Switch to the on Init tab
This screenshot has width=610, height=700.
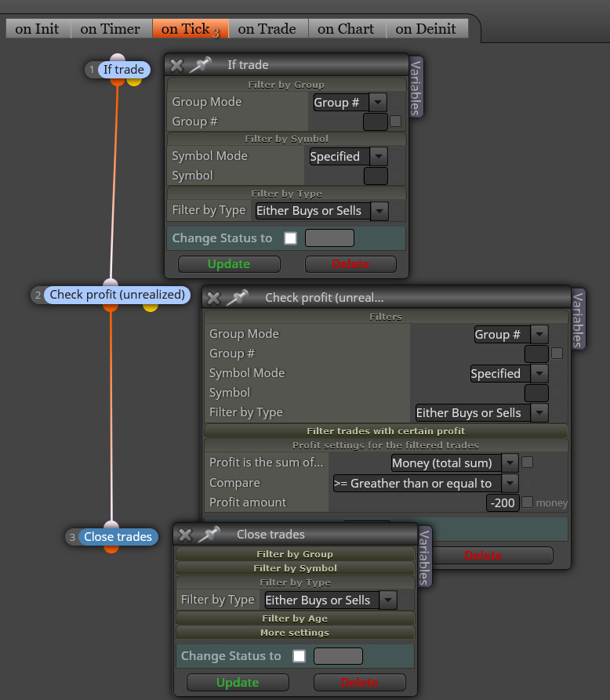pos(38,28)
